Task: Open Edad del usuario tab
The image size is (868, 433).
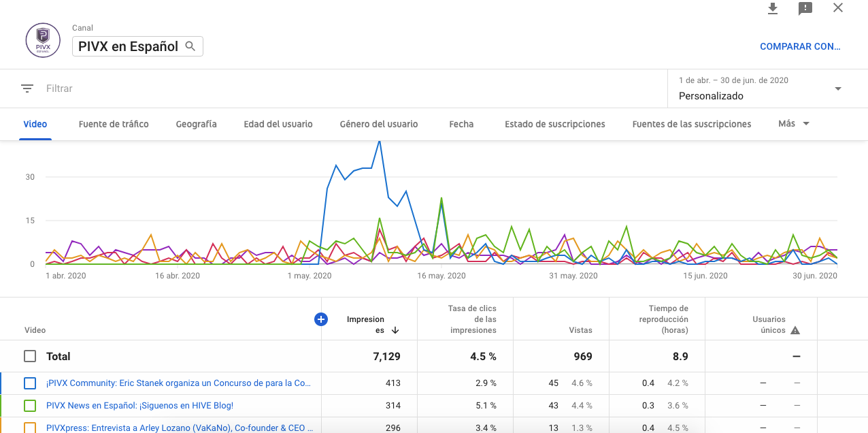Action: (x=278, y=124)
